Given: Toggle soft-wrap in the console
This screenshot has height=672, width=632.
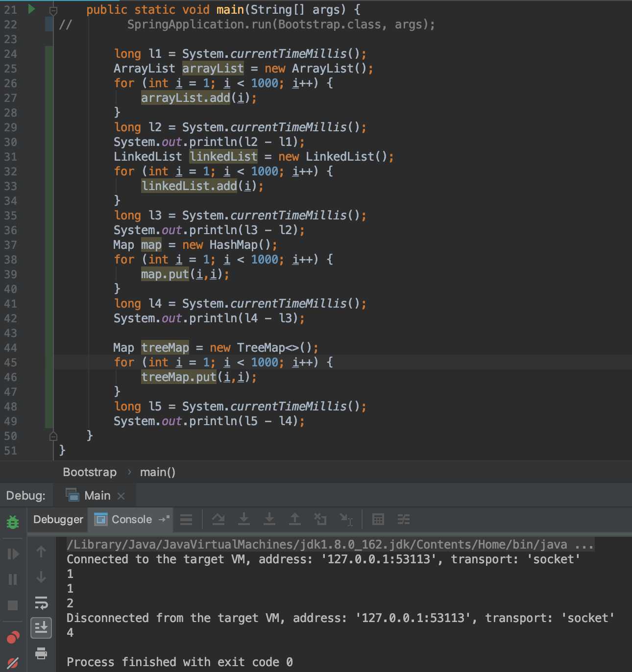Looking at the screenshot, I should pos(41,602).
